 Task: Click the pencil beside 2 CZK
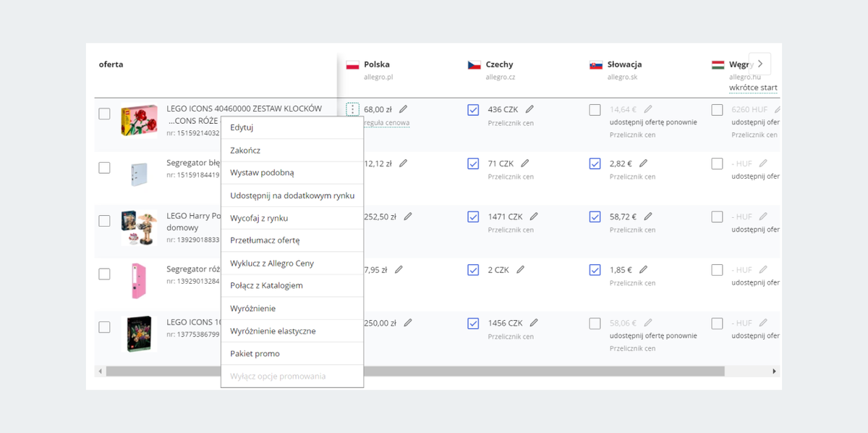click(x=520, y=269)
